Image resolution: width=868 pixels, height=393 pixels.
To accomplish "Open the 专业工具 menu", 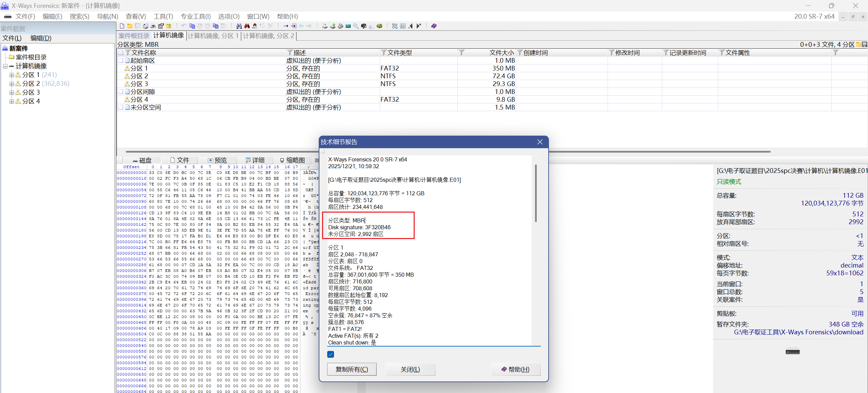I will pos(195,16).
